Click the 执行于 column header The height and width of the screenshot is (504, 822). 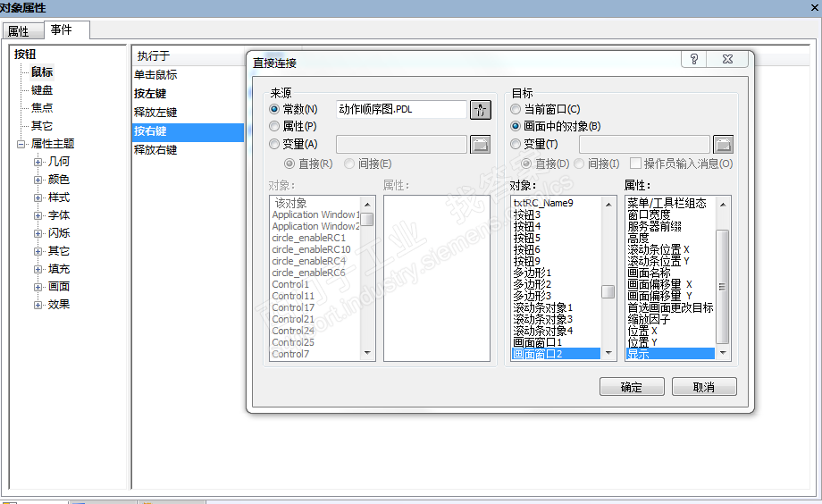click(x=189, y=55)
